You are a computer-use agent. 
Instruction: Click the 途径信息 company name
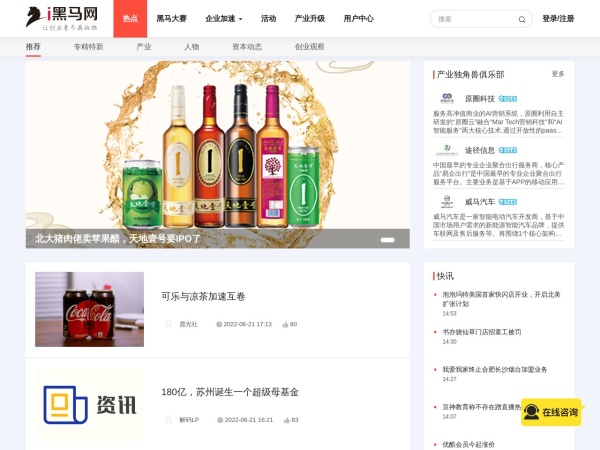pos(480,150)
